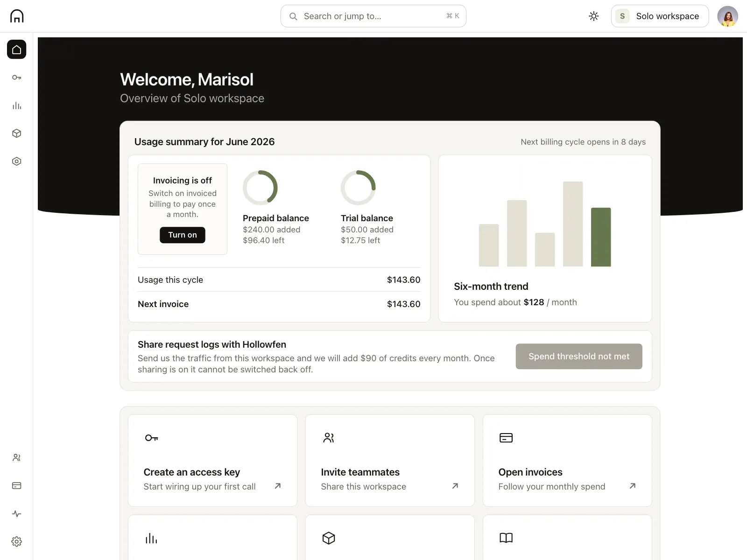Click the card icon on the Open invoices card
Viewport: 747px width, 560px height.
pyautogui.click(x=506, y=438)
